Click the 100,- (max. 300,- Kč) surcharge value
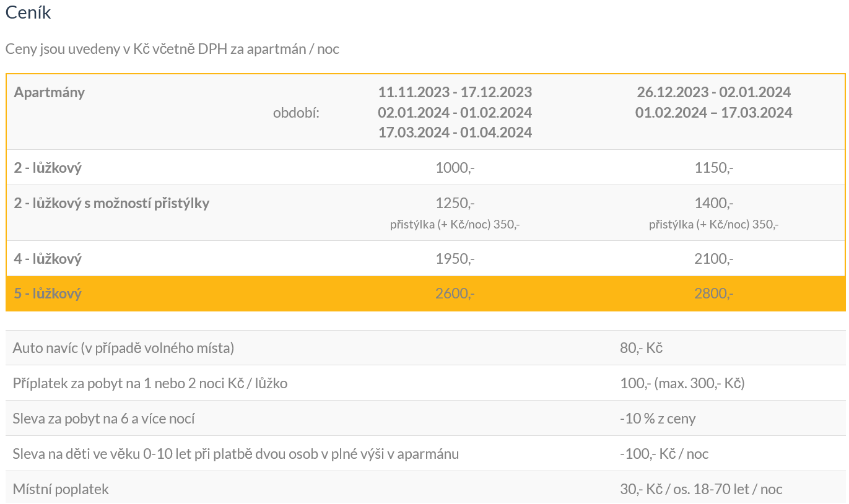Screen dimensions: 849x504 tap(682, 383)
